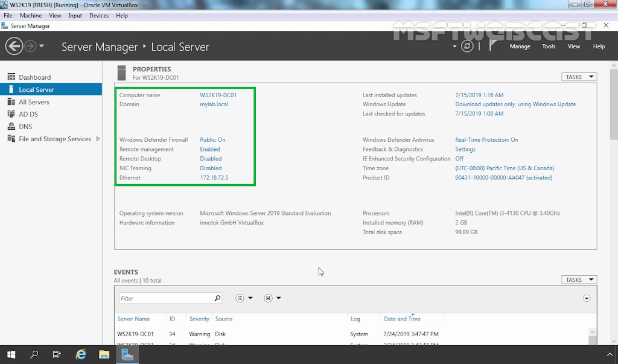Expand the File and Storage Services chevron

pos(97,139)
